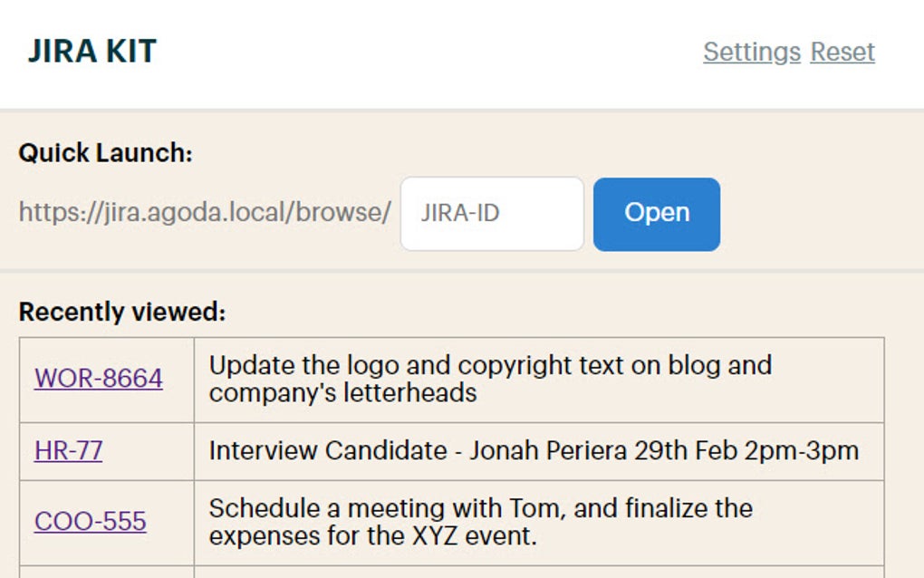Viewport: 924px width, 578px height.
Task: Select the logo update task description
Action: [x=489, y=379]
